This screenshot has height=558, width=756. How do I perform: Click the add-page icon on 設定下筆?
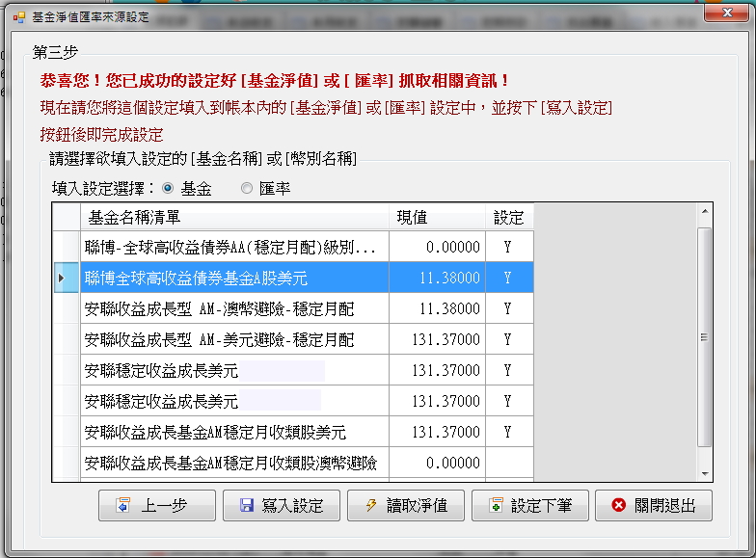pos(496,505)
